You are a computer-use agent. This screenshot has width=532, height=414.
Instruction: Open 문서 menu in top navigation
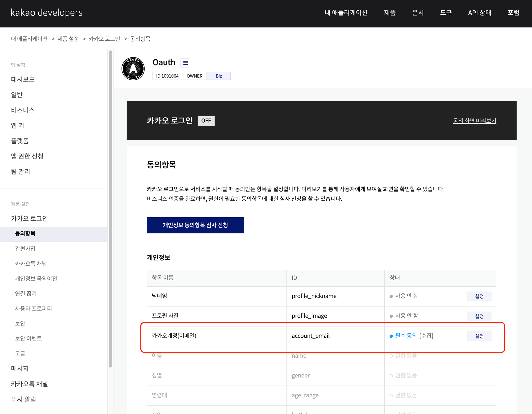(418, 12)
